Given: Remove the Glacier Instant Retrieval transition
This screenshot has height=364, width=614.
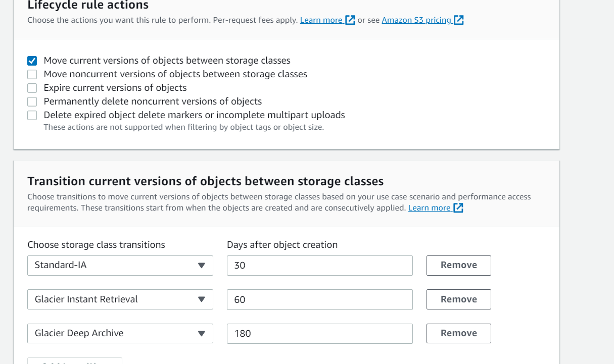Looking at the screenshot, I should point(459,299).
